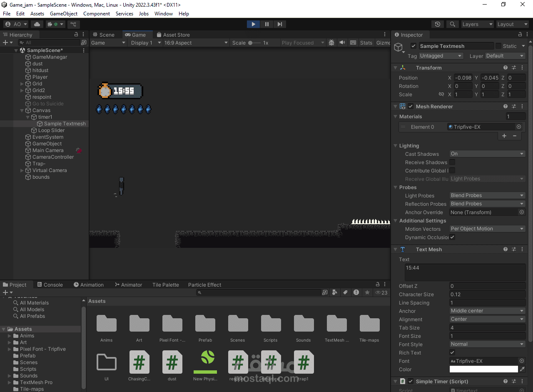The height and width of the screenshot is (392, 533).
Task: Collapse the Canvas item in the Hierarchy
Action: pyautogui.click(x=22, y=110)
